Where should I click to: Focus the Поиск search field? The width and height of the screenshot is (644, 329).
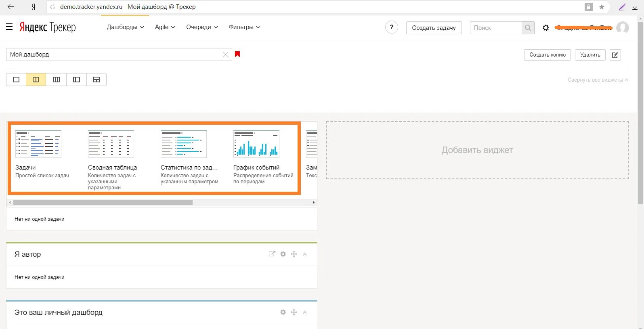click(x=496, y=28)
